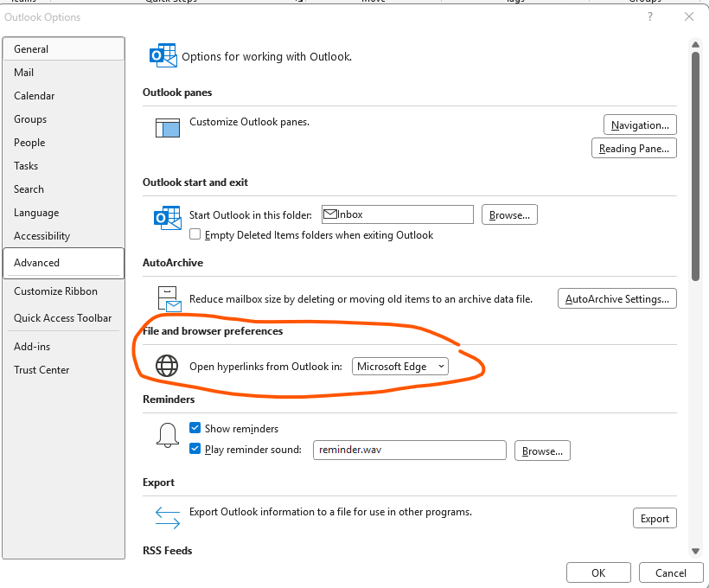This screenshot has width=709, height=588.
Task: Confirm with the OK button
Action: click(x=598, y=573)
